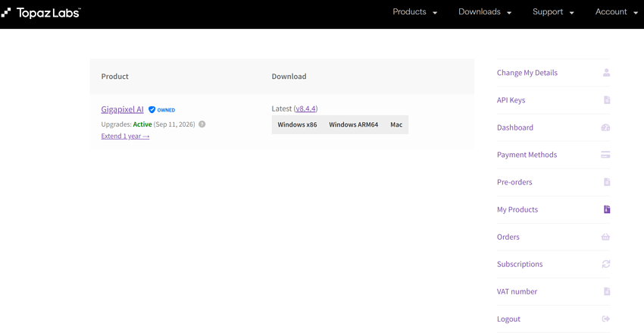644x333 pixels.
Task: Open the Dashboard page
Action: tap(515, 127)
